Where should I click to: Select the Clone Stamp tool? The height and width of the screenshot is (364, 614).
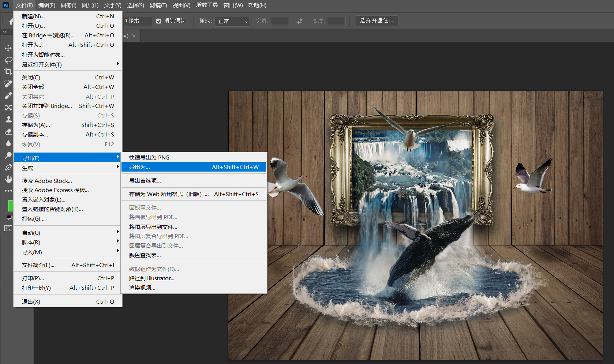click(x=8, y=120)
